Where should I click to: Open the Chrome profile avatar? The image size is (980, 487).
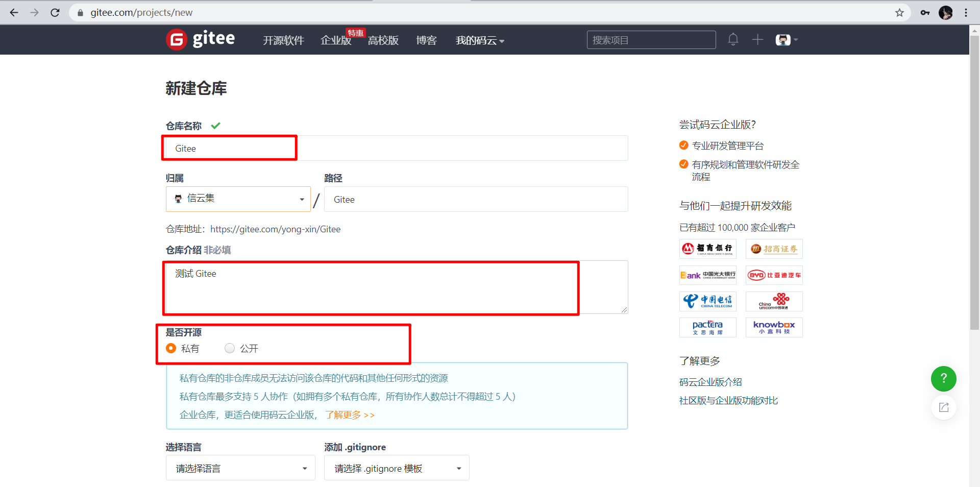point(946,12)
